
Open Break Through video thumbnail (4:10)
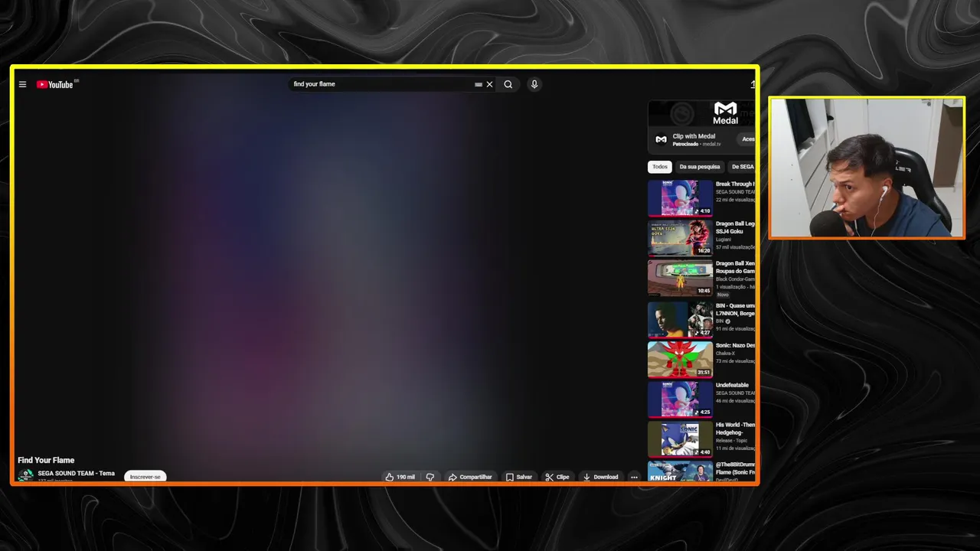[680, 197]
